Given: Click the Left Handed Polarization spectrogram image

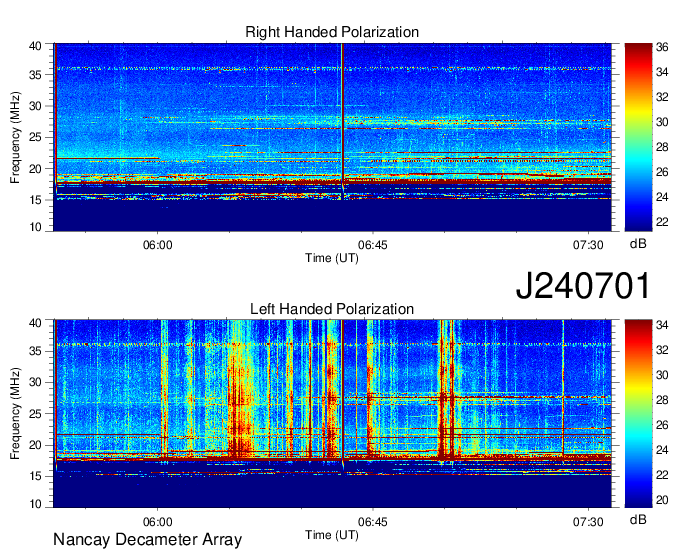Looking at the screenshot, I should point(333,414).
